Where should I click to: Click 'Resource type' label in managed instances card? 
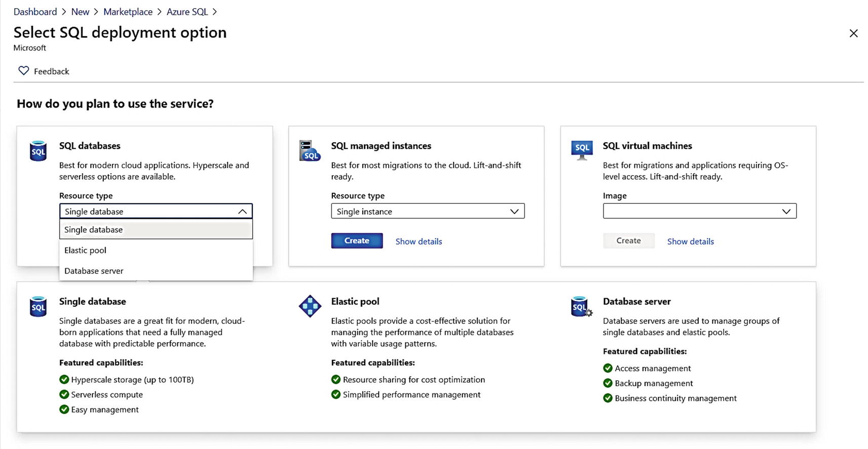click(x=358, y=196)
